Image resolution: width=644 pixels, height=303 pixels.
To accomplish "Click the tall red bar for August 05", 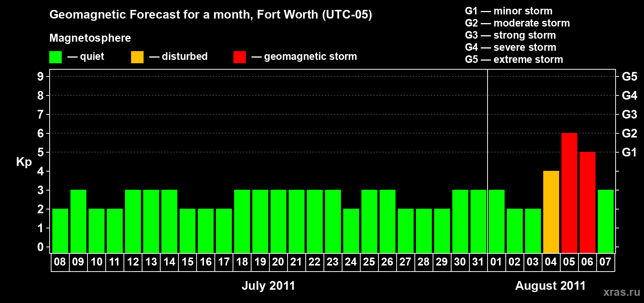I will click(569, 193).
